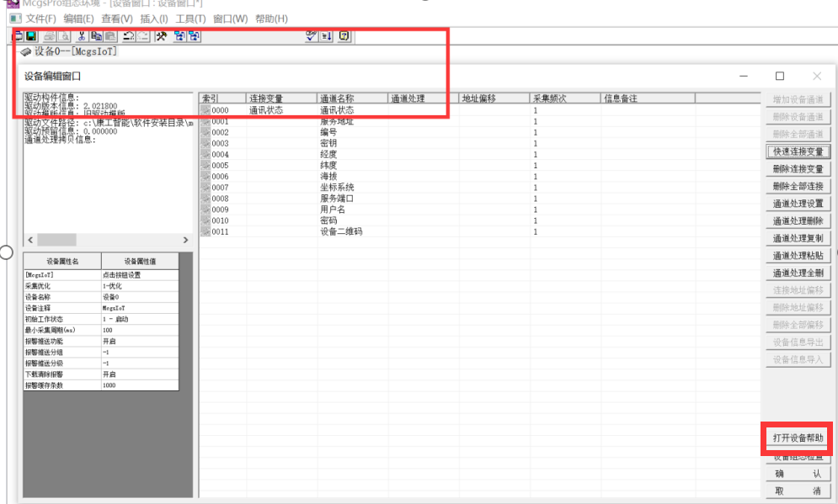This screenshot has width=838, height=504.
Task: Open the 工具(T) menu
Action: pos(190,19)
